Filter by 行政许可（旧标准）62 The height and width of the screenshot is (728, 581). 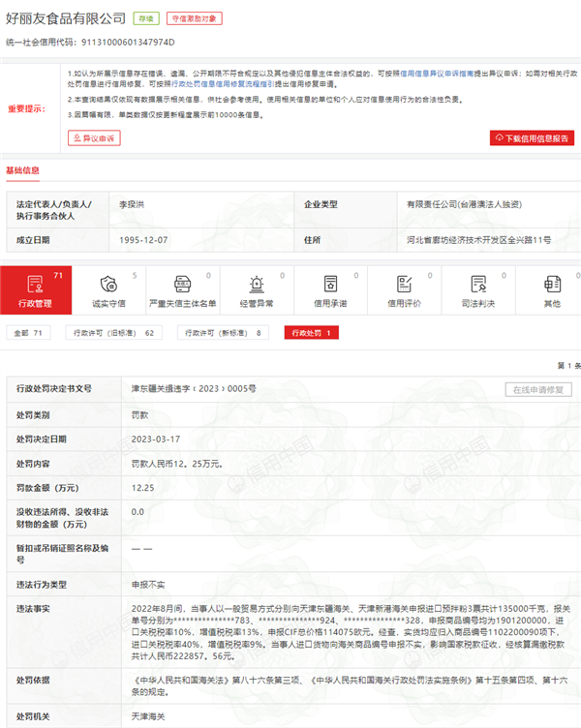pos(114,333)
